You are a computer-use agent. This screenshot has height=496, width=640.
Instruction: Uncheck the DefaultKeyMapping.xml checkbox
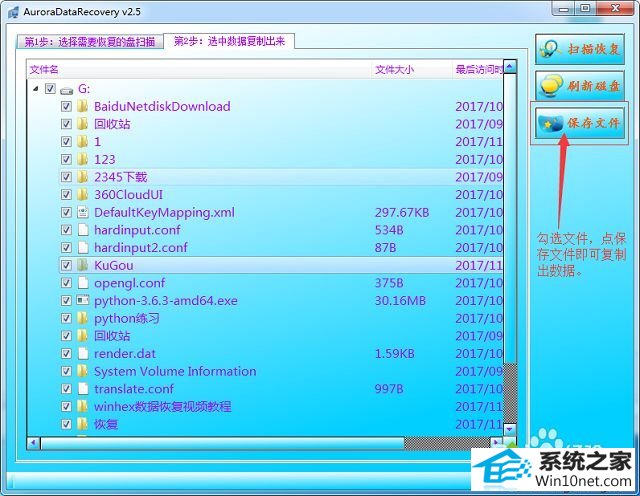tap(66, 212)
